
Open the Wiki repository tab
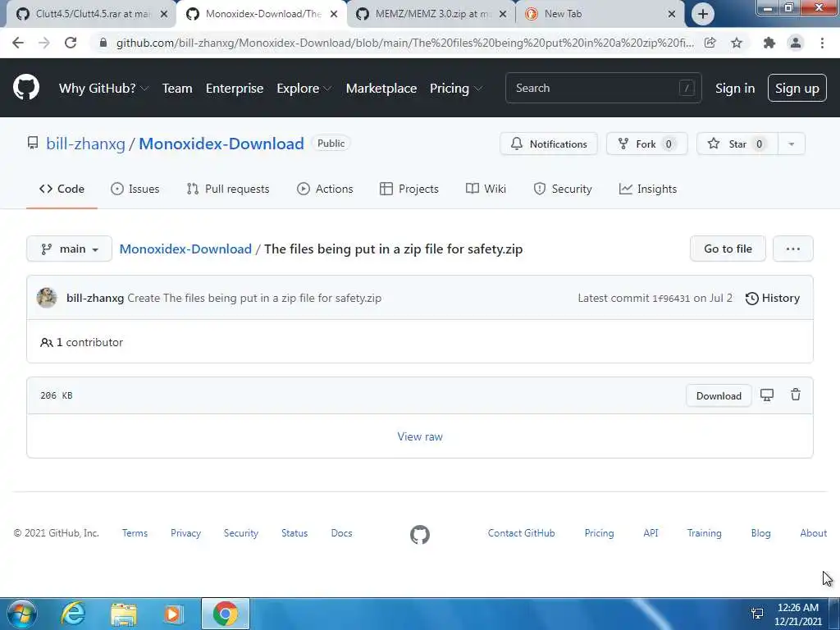click(486, 189)
